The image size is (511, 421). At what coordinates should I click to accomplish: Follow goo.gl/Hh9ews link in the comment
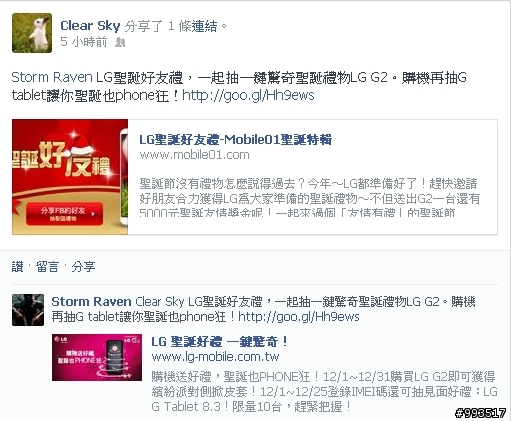pos(299,317)
